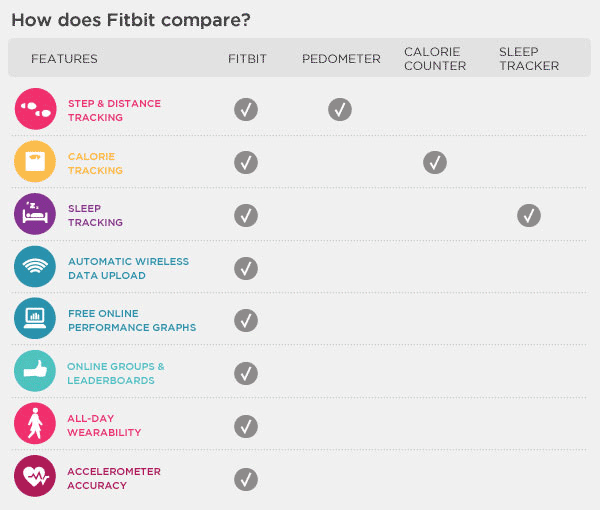The height and width of the screenshot is (510, 600).
Task: Click the Pedometer column header
Action: pos(341,59)
